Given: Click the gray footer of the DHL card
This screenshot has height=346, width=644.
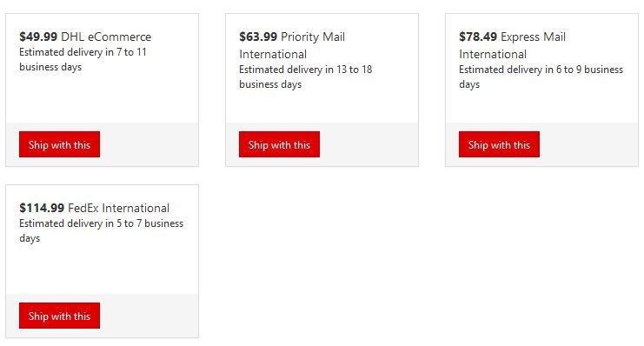Looking at the screenshot, I should click(149, 144).
